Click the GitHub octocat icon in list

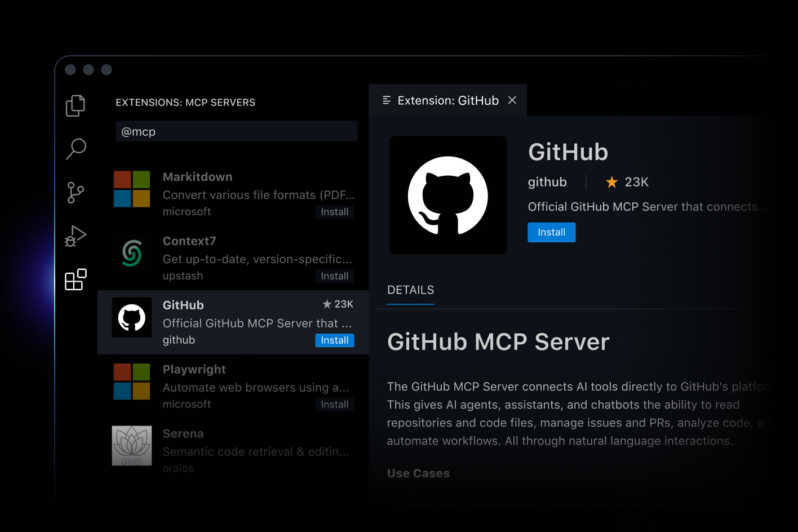click(x=132, y=318)
